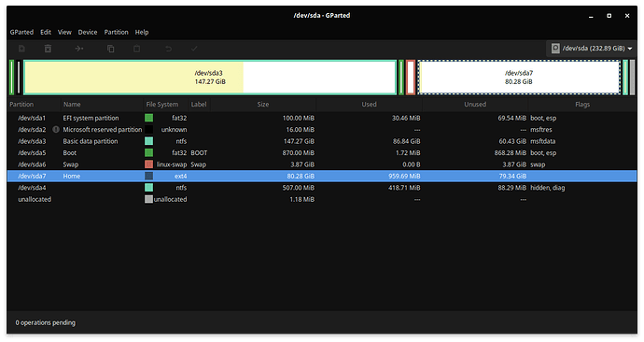Viewport: 644px width, 342px height.
Task: Select /dev/sda3 block in disk map
Action: click(x=210, y=78)
